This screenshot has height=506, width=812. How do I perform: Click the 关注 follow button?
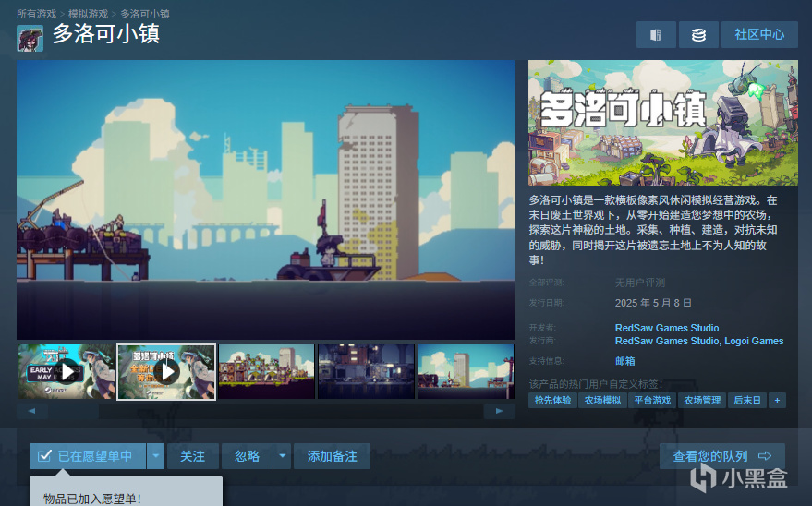click(193, 456)
